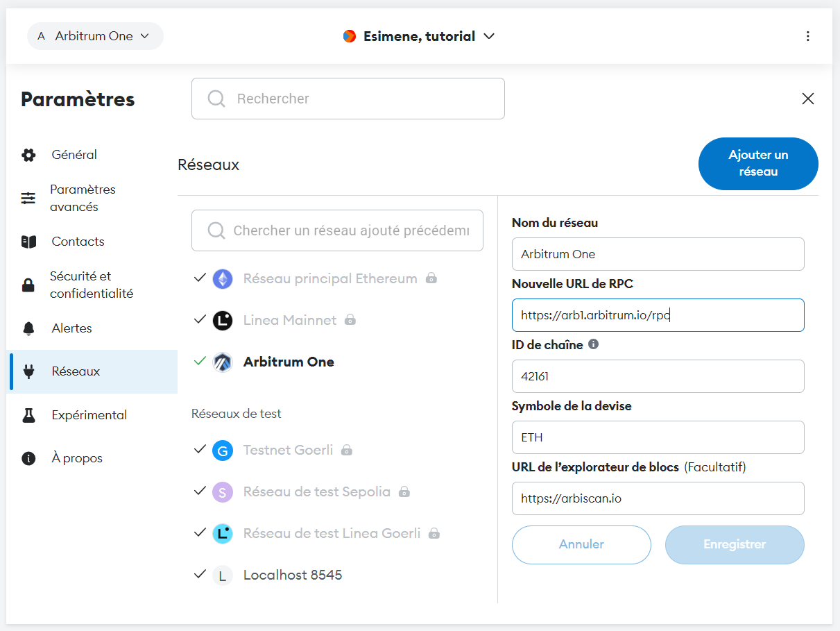The image size is (840, 631).
Task: Click the lock icon beside Réseau de test Linea Goerli
Action: [434, 533]
